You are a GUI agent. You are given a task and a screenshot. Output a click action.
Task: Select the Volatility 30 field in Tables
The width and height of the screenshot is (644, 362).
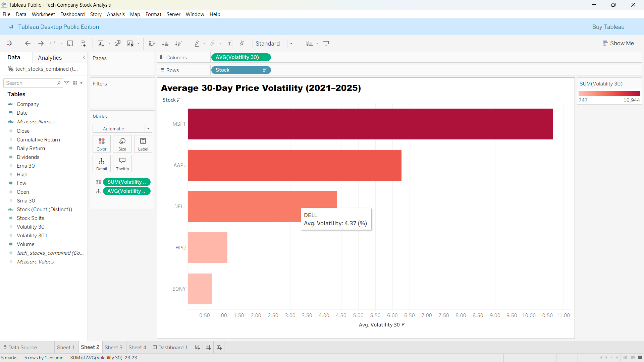[x=31, y=227]
